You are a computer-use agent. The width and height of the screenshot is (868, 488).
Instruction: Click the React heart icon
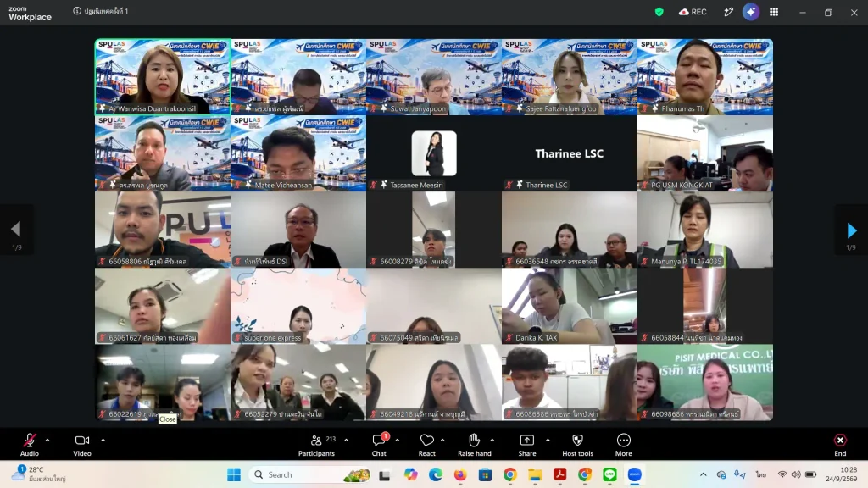pos(427,445)
